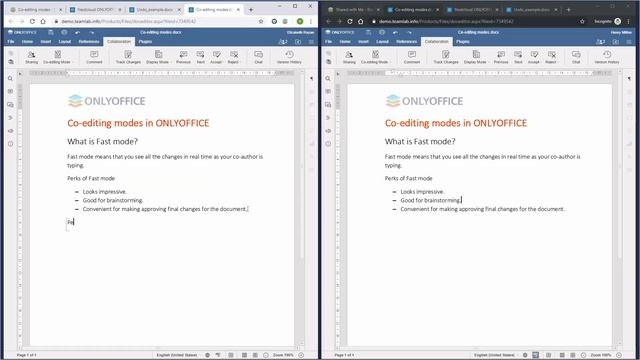Open language selector in left window status bar
This screenshot has width=640, height=360.
click(x=177, y=355)
